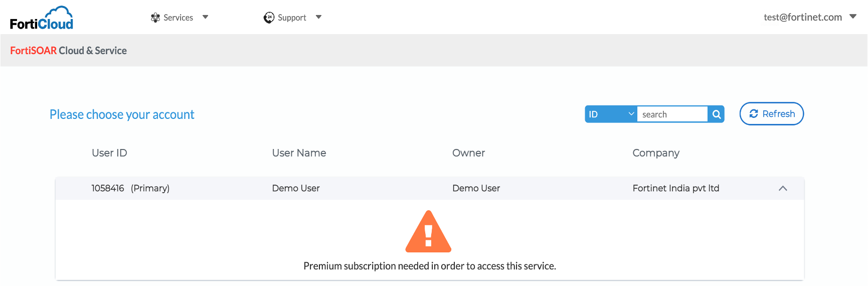Click the Owner column header

(x=469, y=153)
